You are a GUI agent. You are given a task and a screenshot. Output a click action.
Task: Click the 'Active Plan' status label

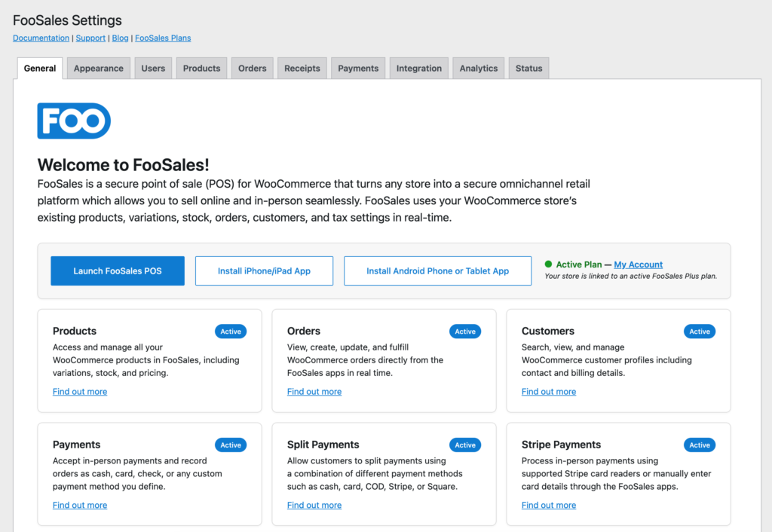coord(579,264)
